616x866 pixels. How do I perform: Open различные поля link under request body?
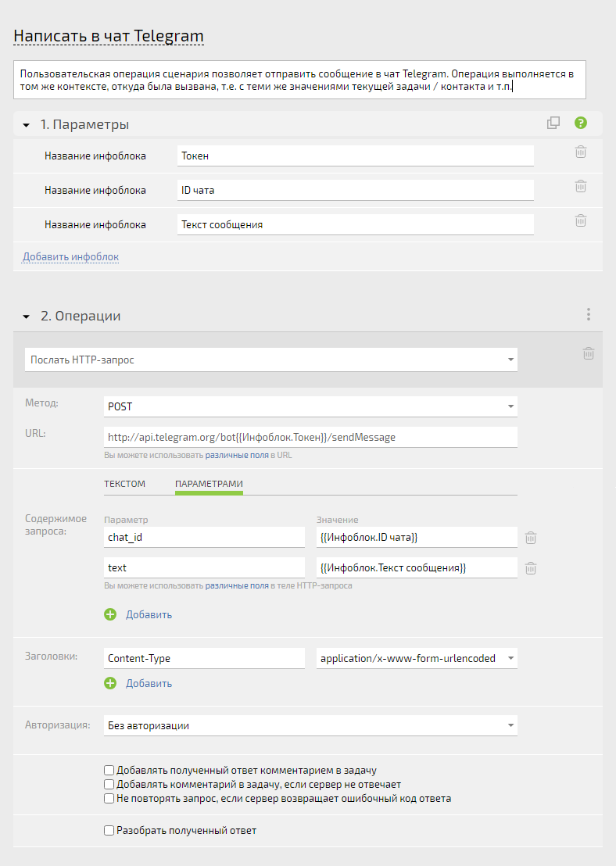237,585
